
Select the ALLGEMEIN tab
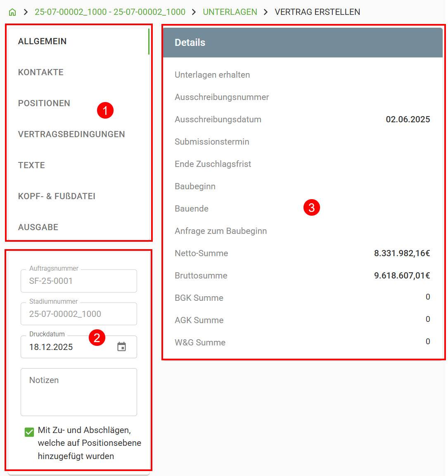coord(42,41)
